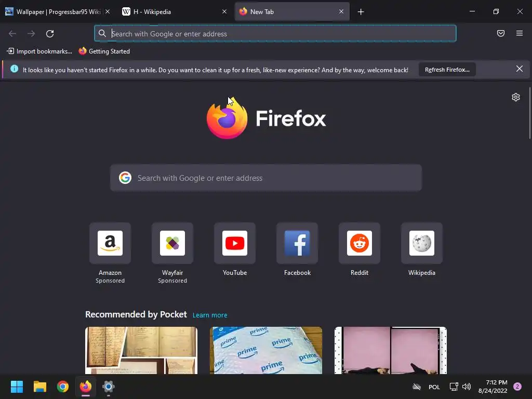Close the H - Wikipedia tab
This screenshot has width=532, height=399.
(224, 11)
